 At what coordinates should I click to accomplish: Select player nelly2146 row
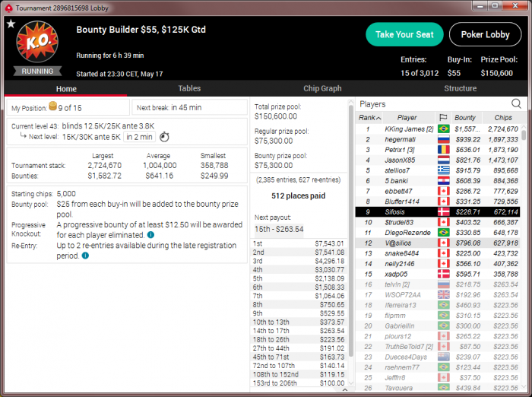tap(437, 264)
